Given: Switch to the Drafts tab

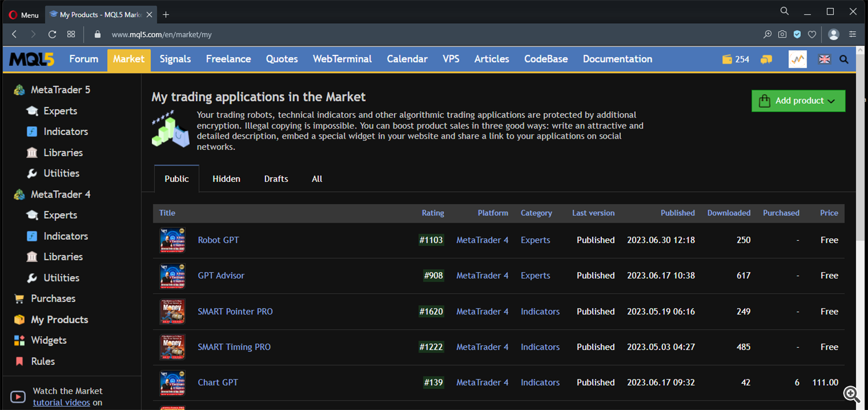Looking at the screenshot, I should click(276, 179).
